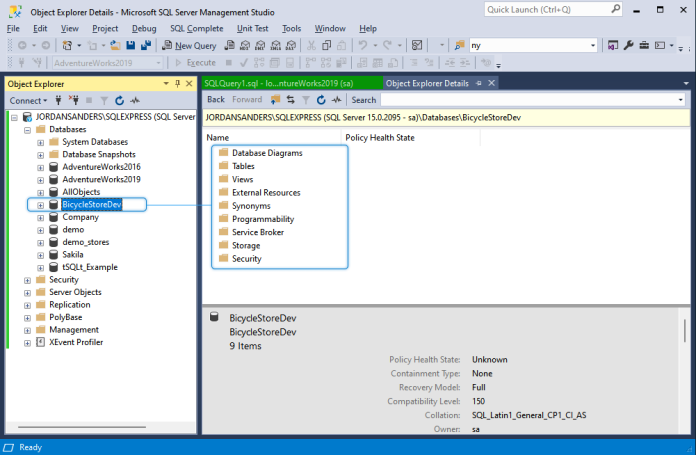Click the Name column header
Screen dimensions: 696x455
[x=272, y=138]
